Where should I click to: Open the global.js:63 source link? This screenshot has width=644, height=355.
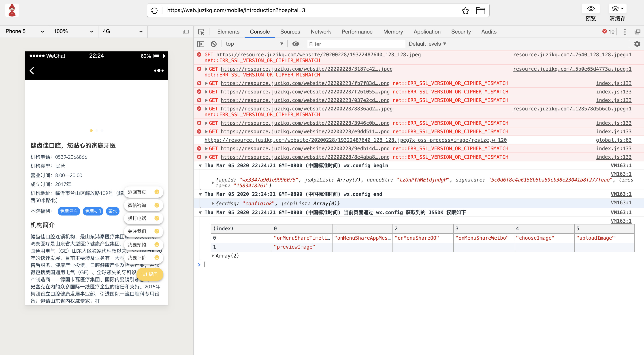pyautogui.click(x=614, y=140)
